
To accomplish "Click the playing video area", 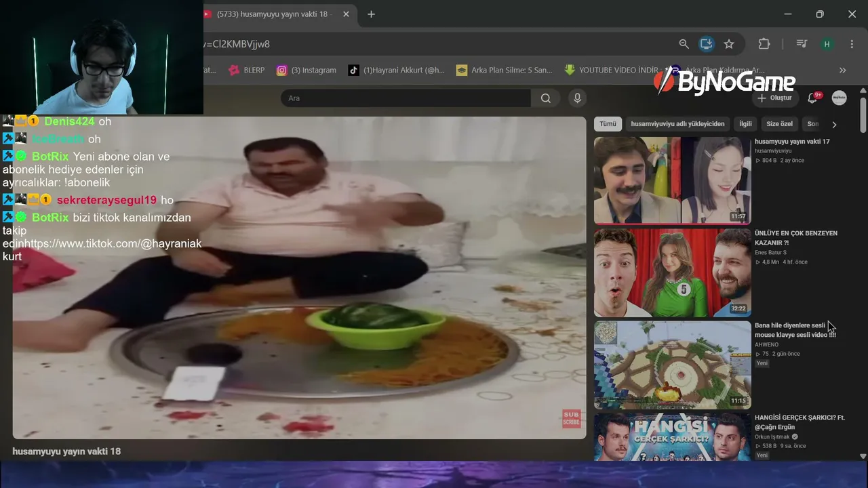I will (299, 278).
